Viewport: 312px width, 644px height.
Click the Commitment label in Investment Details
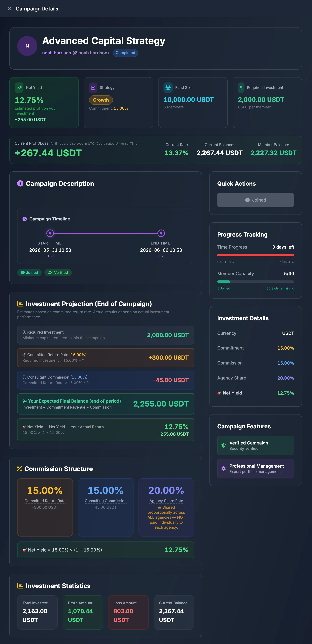click(x=230, y=348)
